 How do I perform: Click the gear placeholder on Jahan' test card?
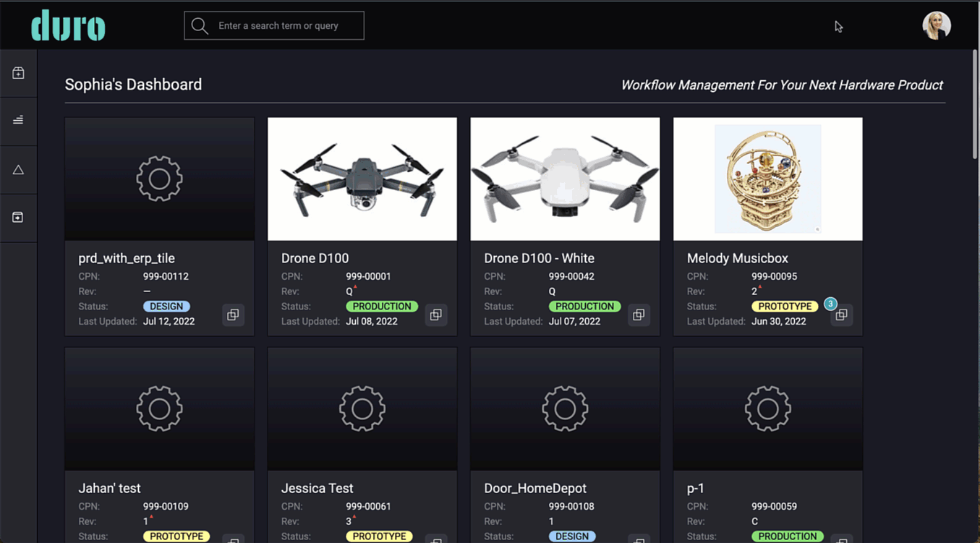[x=159, y=409]
